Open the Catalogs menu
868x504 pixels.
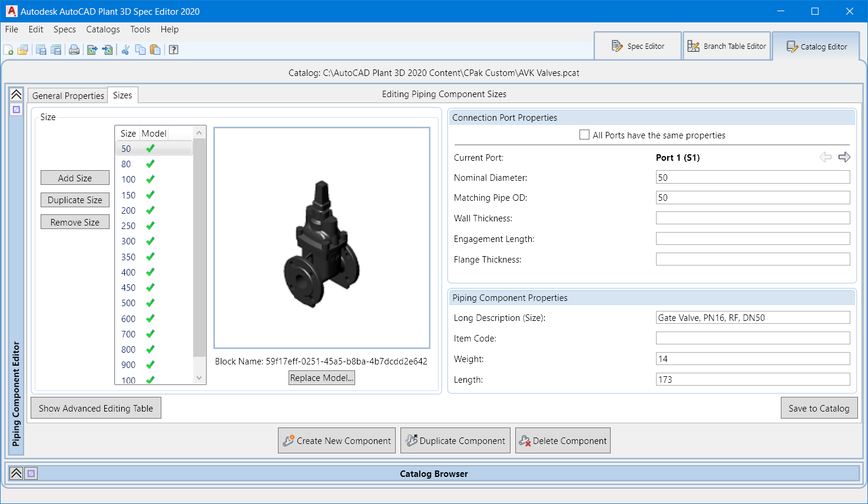click(x=102, y=29)
